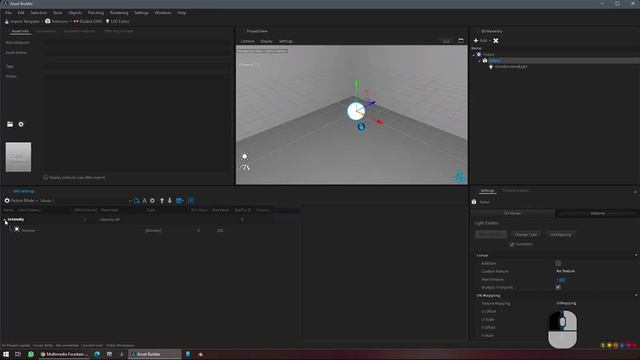Open the File menu

8,13
